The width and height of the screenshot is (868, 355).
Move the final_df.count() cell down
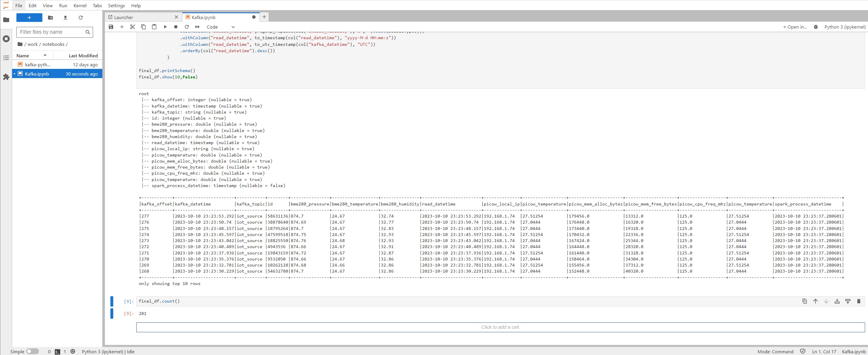tap(826, 301)
